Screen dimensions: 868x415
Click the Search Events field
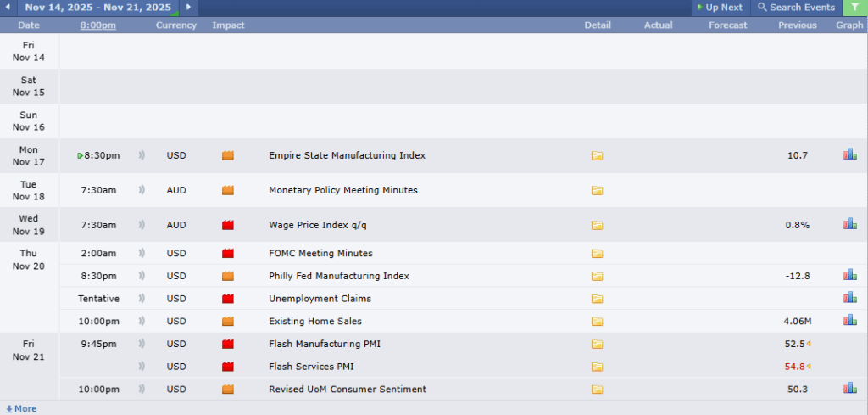tap(796, 8)
